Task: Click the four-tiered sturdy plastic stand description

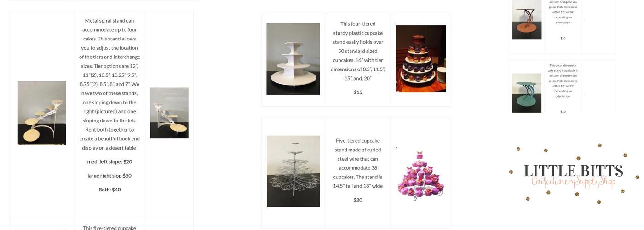Action: coord(358,51)
